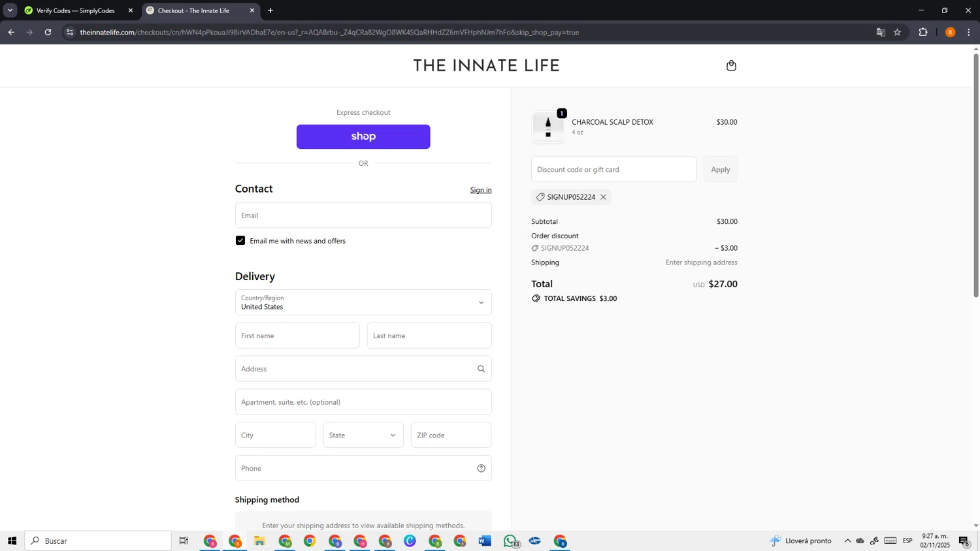Click the scrollbar down arrow
The image size is (980, 551).
(x=976, y=526)
